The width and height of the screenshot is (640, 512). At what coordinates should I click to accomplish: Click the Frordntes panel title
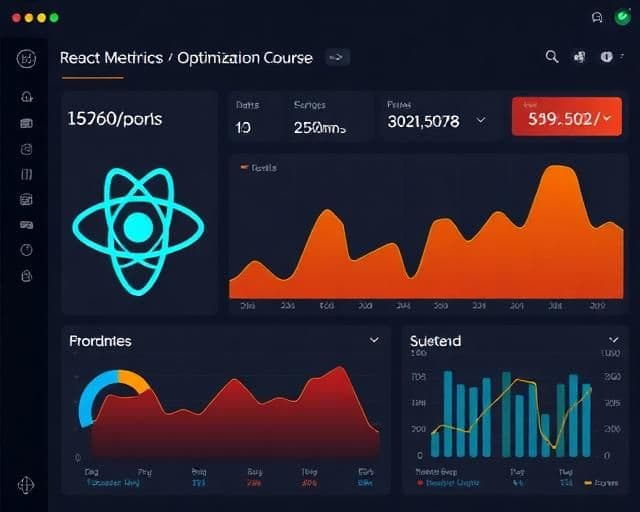pyautogui.click(x=100, y=341)
